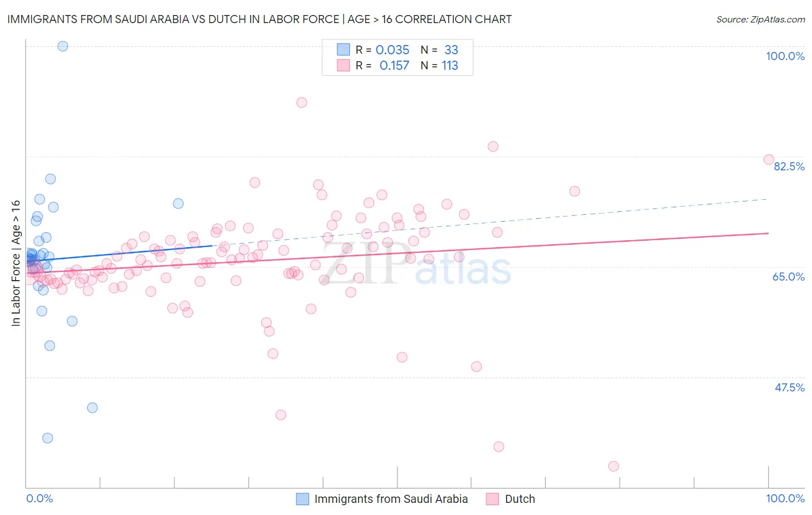Click the In Labor Force y-axis title
The image size is (812, 515).
pyautogui.click(x=16, y=263)
